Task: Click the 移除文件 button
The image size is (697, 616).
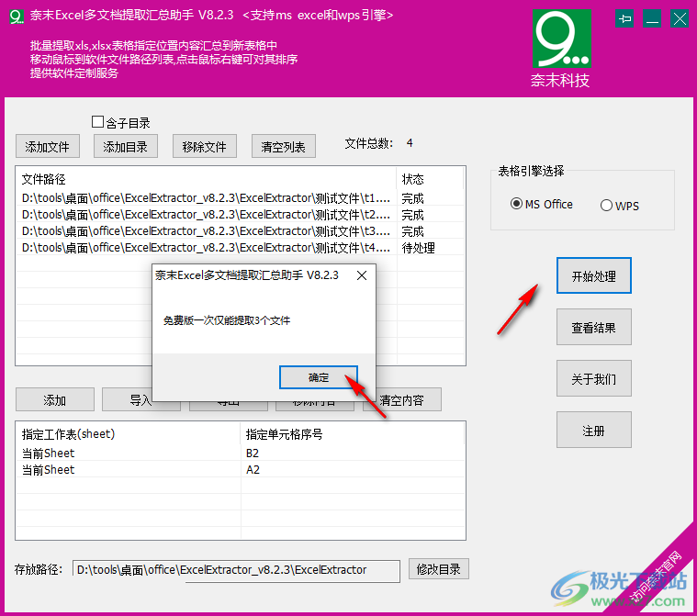Action: (205, 146)
